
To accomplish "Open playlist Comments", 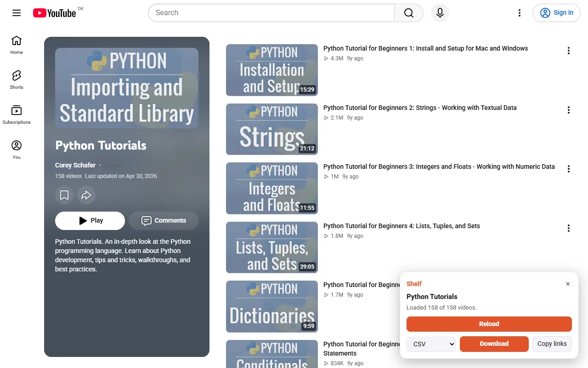I will pos(164,221).
